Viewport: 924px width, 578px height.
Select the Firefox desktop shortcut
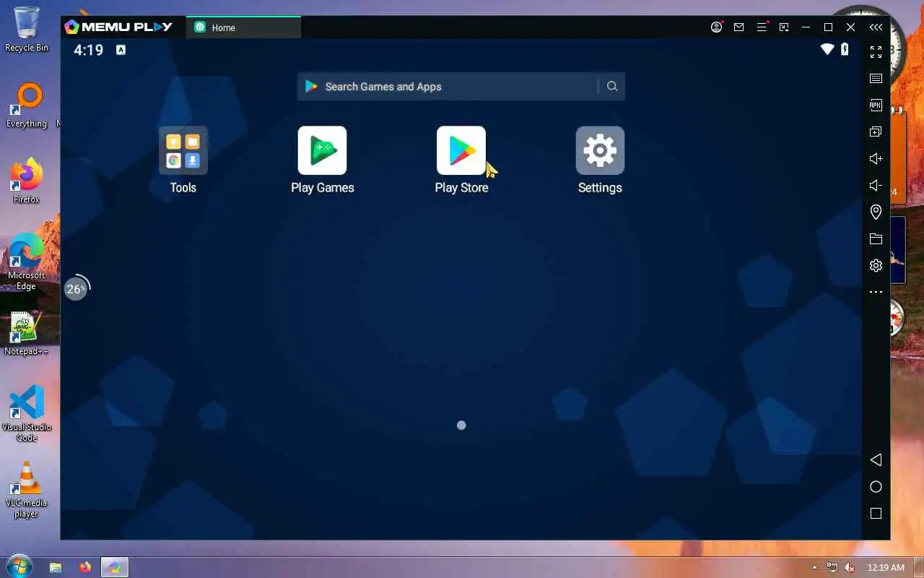27,181
